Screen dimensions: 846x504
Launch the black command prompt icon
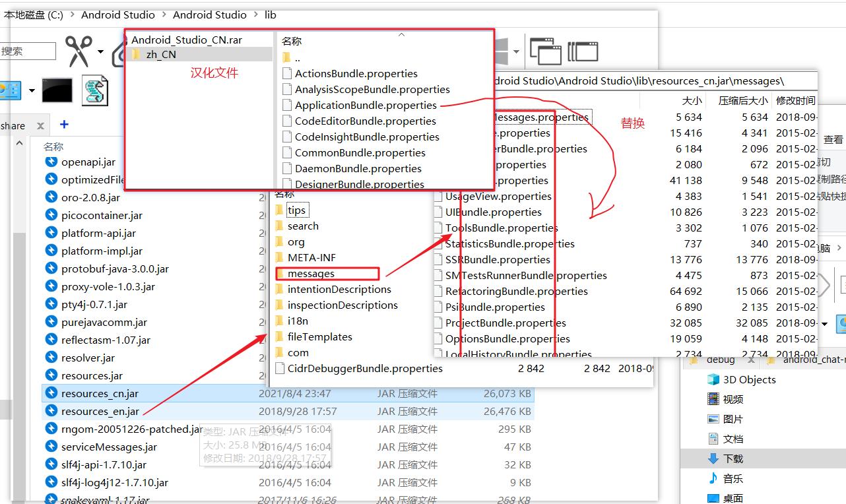pyautogui.click(x=57, y=90)
